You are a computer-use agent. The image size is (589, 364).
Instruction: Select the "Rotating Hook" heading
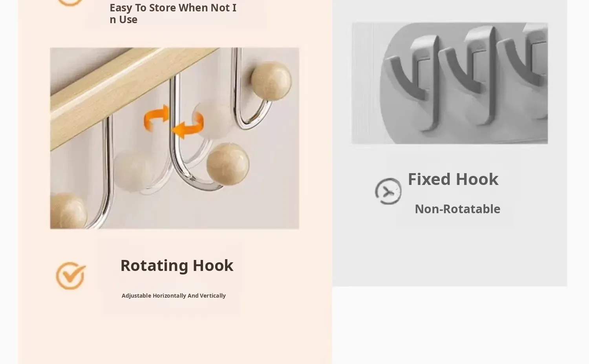point(177,265)
